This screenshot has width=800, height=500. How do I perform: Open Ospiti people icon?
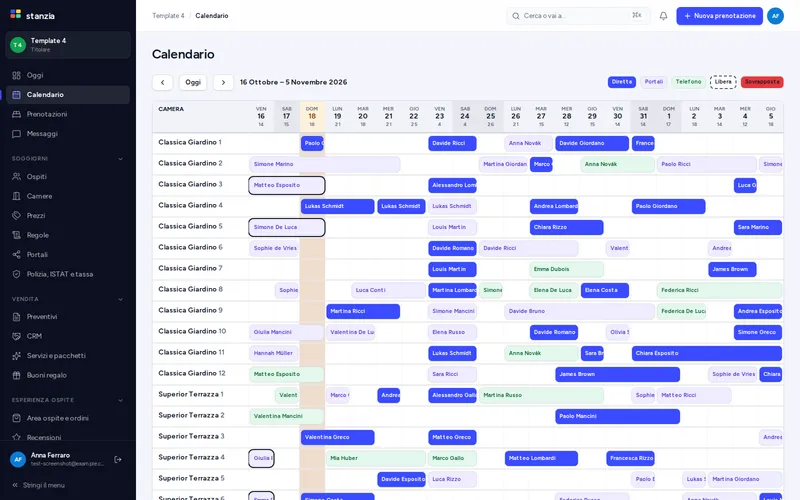click(x=16, y=177)
